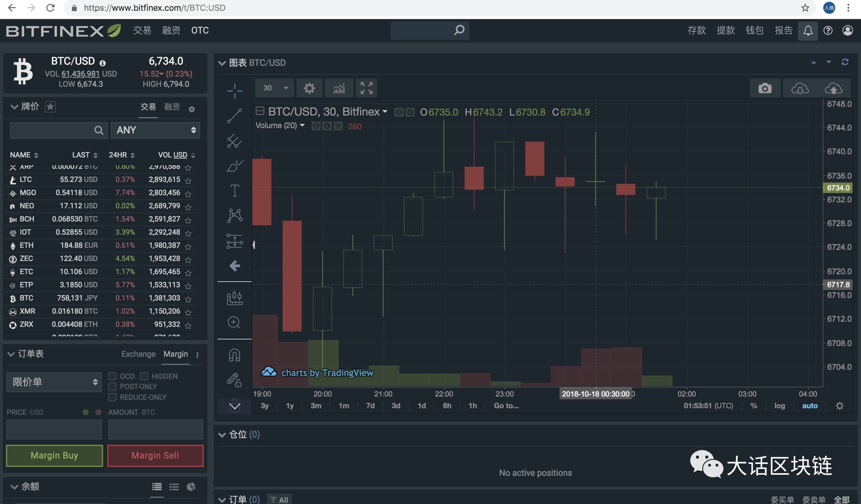Collapse the order form panel

11,354
